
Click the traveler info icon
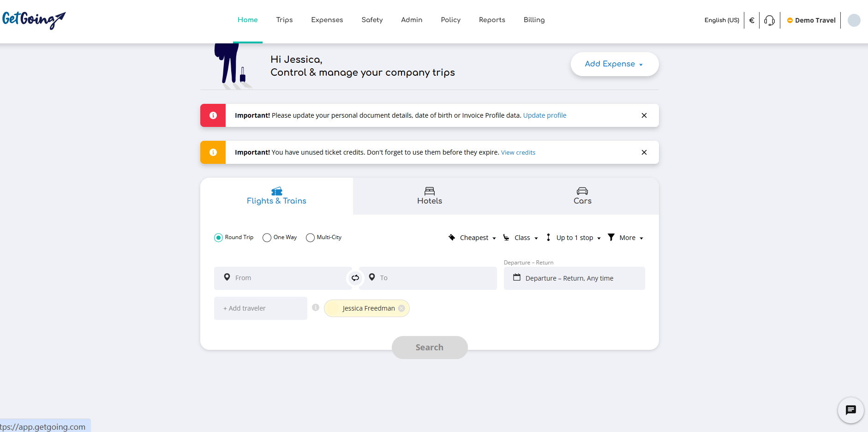pos(316,307)
